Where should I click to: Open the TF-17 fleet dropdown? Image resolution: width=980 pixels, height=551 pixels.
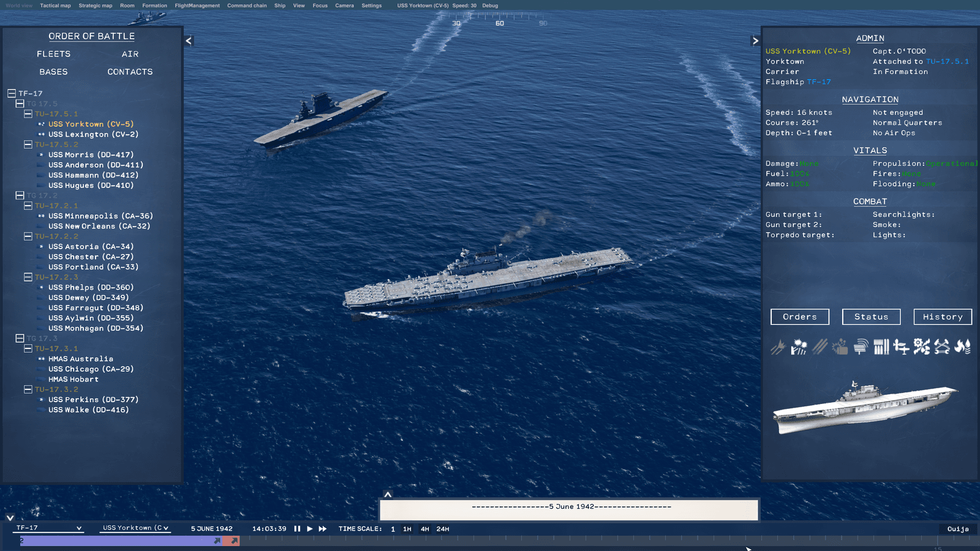(x=49, y=528)
